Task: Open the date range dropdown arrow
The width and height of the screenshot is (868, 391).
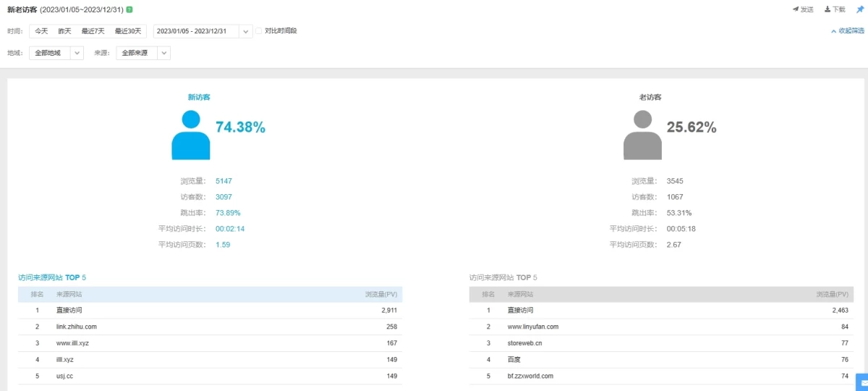Action: 246,31
